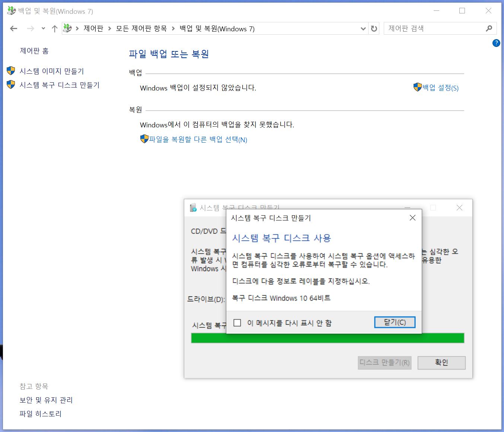Image resolution: width=504 pixels, height=432 pixels.
Task: Click the disabled 디스크 만들기(R) button
Action: (385, 363)
